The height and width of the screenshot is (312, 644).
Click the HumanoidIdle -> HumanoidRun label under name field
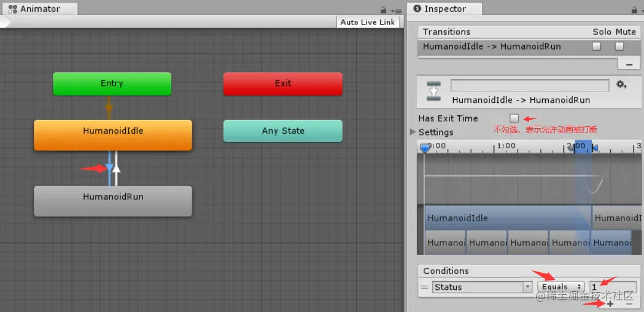[x=521, y=100]
